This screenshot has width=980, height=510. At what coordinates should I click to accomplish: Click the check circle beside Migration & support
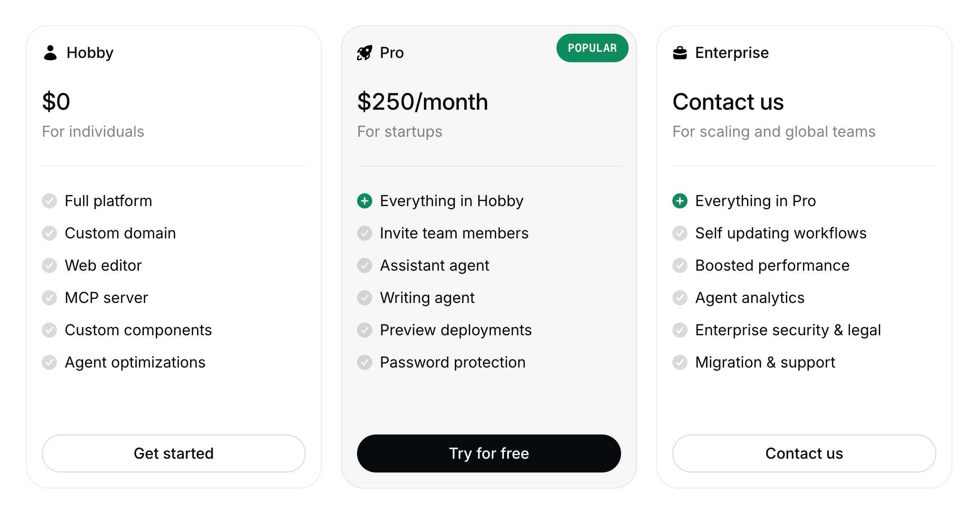coord(680,362)
